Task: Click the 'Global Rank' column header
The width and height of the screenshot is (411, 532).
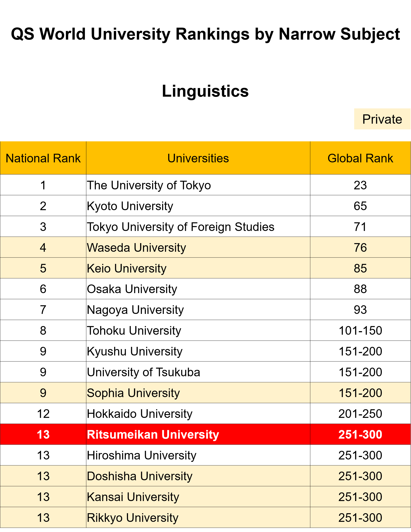Action: click(x=360, y=158)
